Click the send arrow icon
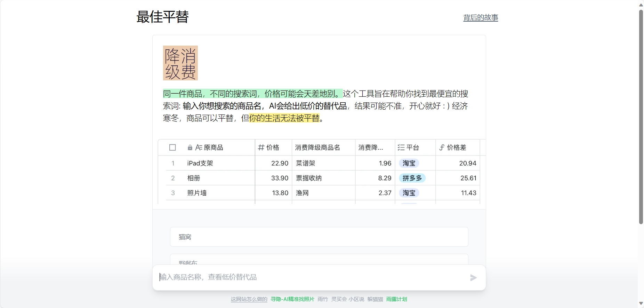 click(x=473, y=278)
